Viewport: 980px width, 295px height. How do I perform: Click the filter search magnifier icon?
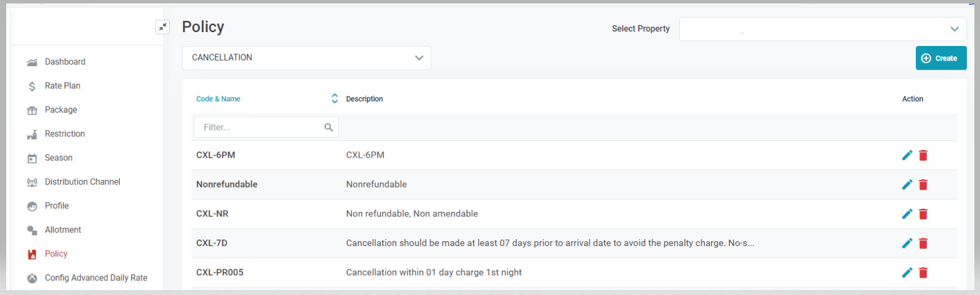(x=329, y=128)
